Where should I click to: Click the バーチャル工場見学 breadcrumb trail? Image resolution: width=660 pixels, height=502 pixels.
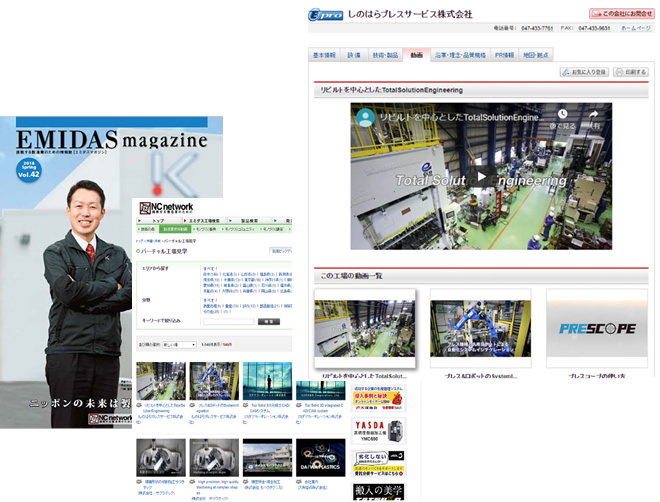coord(166,241)
